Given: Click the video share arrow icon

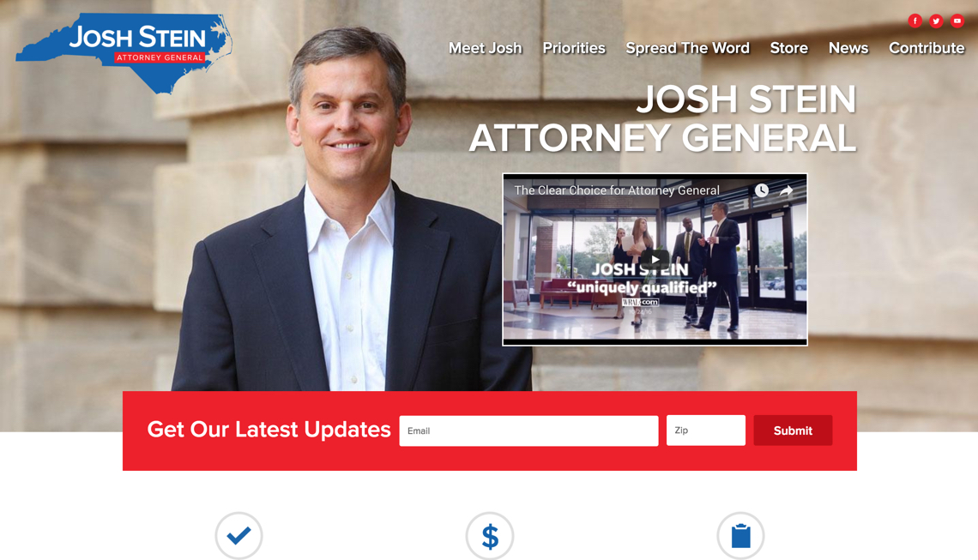Looking at the screenshot, I should [787, 190].
